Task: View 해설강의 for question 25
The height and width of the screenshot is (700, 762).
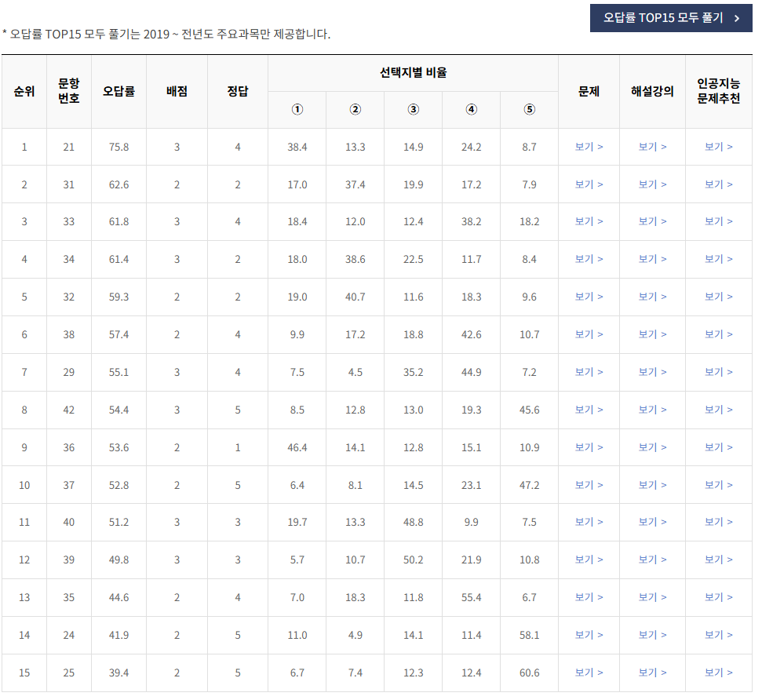Action: [652, 673]
